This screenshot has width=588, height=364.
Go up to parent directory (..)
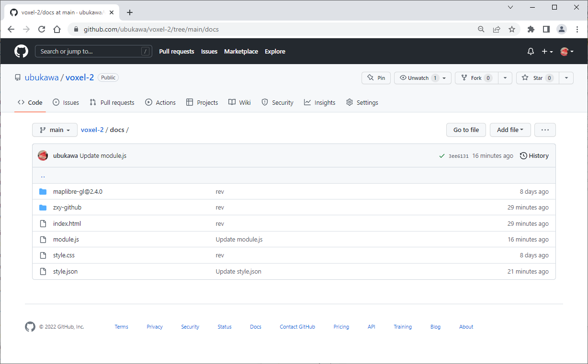pos(43,176)
